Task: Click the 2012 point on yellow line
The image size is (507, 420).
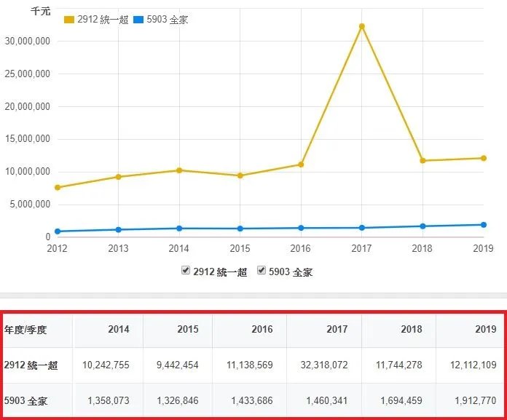Action: [x=58, y=187]
